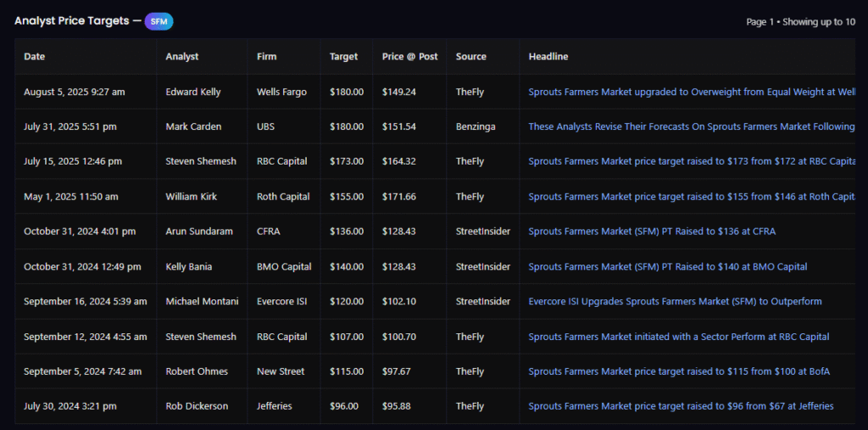
Task: Open headline about RBC raising target to $173
Action: coord(691,161)
